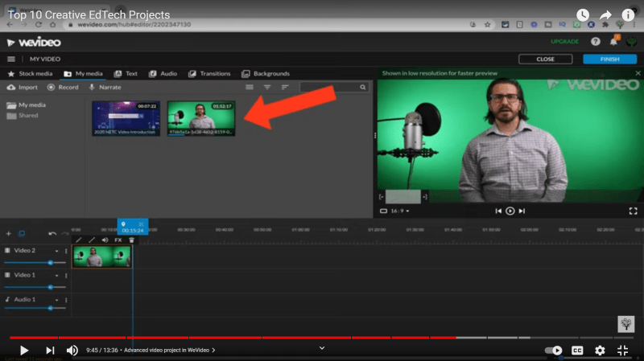Expand the Audio 1 track dropdown arrow
The width and height of the screenshot is (644, 361).
coord(58,299)
